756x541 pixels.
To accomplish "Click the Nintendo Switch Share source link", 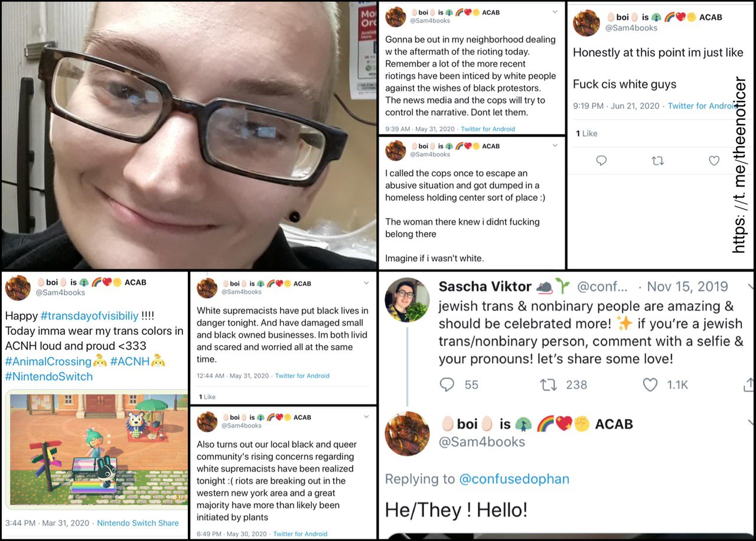I will (x=138, y=523).
